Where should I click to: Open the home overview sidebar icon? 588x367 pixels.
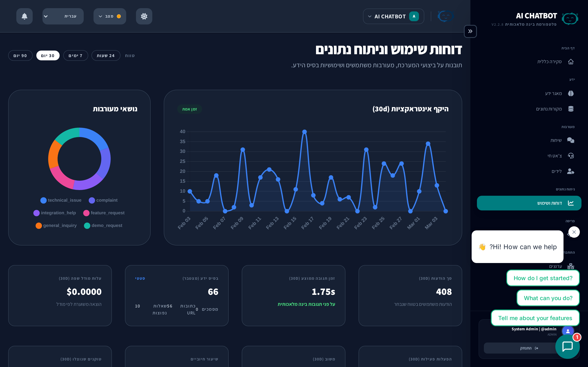pyautogui.click(x=570, y=62)
